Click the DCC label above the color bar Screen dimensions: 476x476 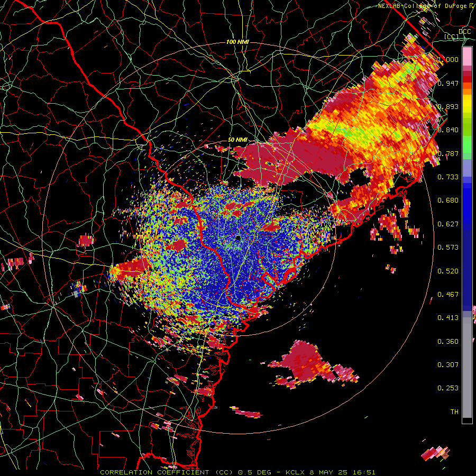(464, 32)
